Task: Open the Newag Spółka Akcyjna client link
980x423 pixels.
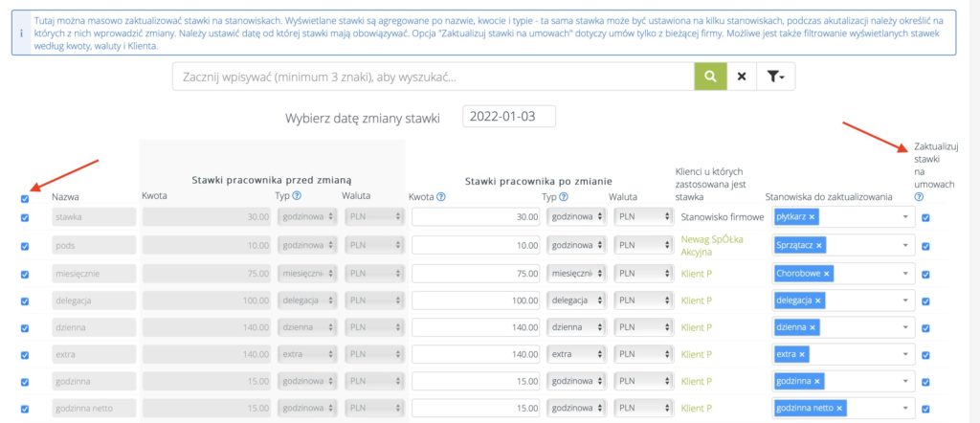Action: tap(711, 246)
